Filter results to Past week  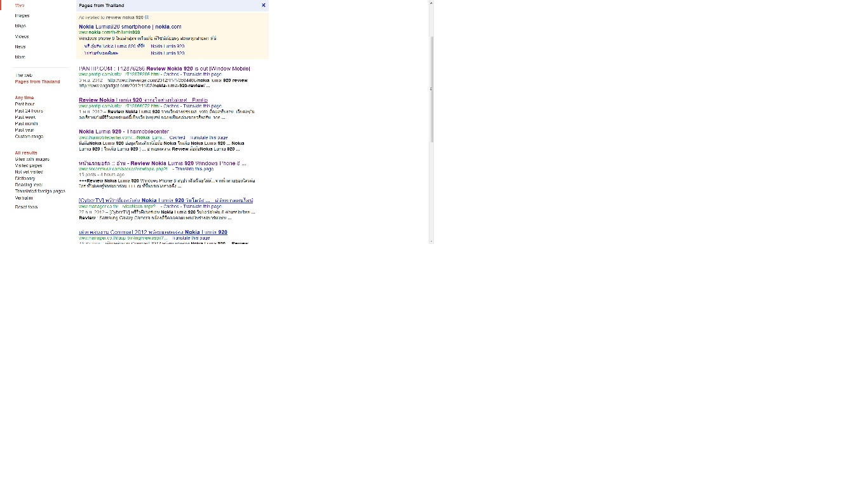(x=25, y=117)
